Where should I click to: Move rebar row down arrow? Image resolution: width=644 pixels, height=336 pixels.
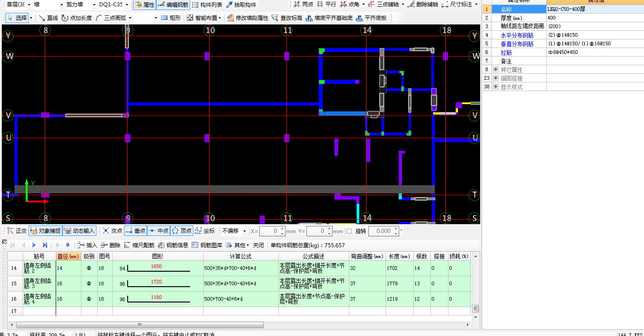click(x=67, y=245)
